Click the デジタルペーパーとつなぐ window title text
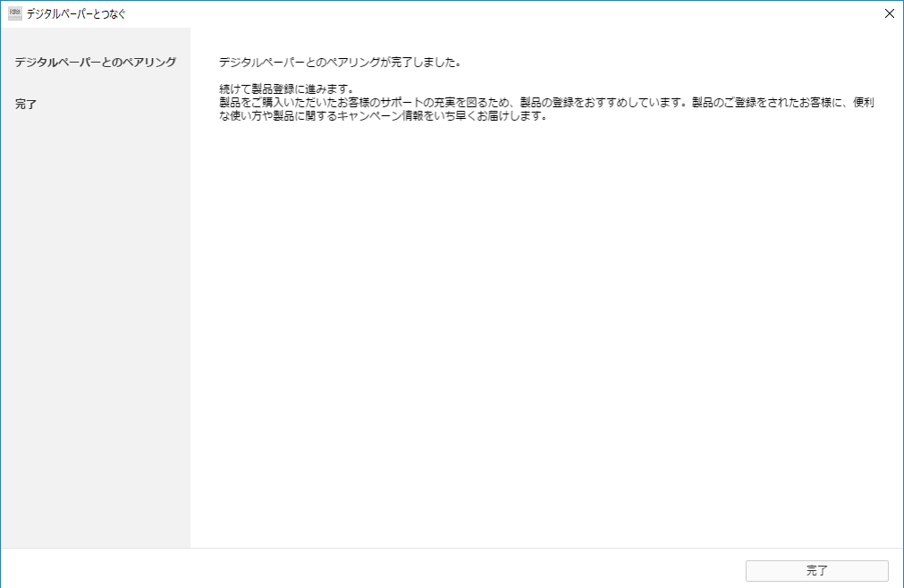 [76, 13]
